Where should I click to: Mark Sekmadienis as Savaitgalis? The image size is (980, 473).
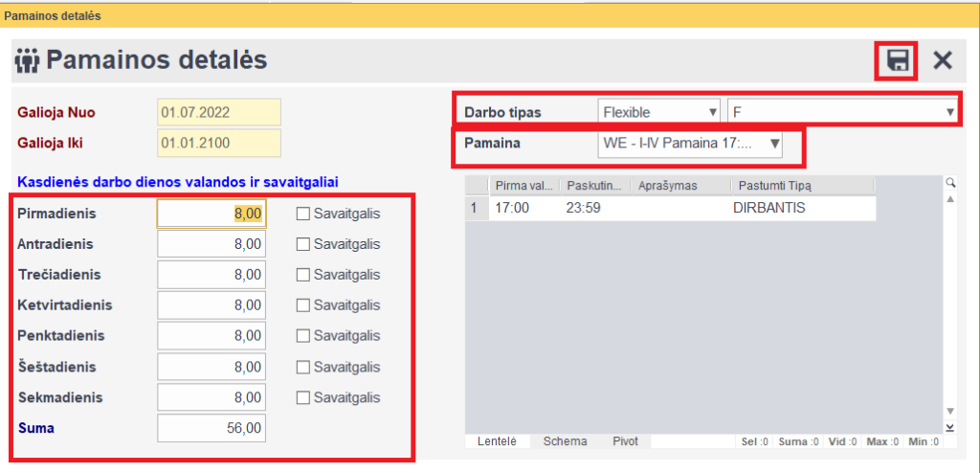[303, 397]
